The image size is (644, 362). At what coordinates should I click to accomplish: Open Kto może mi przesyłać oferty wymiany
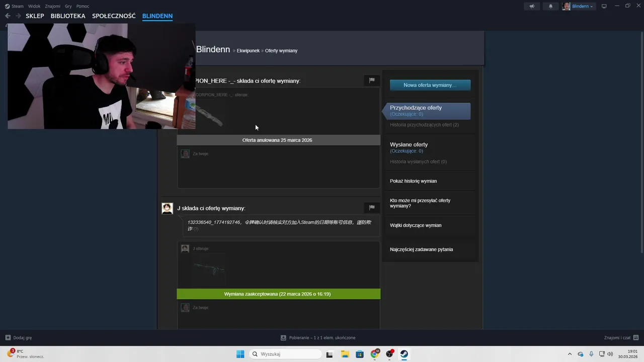pos(420,203)
